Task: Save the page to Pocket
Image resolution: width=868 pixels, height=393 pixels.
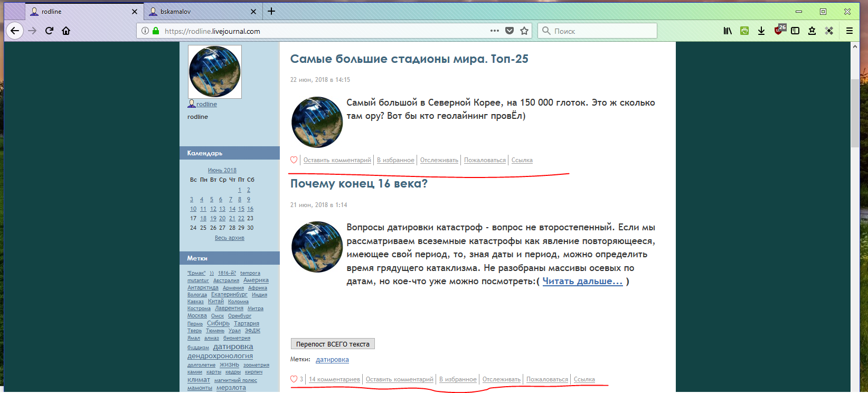Action: click(510, 31)
